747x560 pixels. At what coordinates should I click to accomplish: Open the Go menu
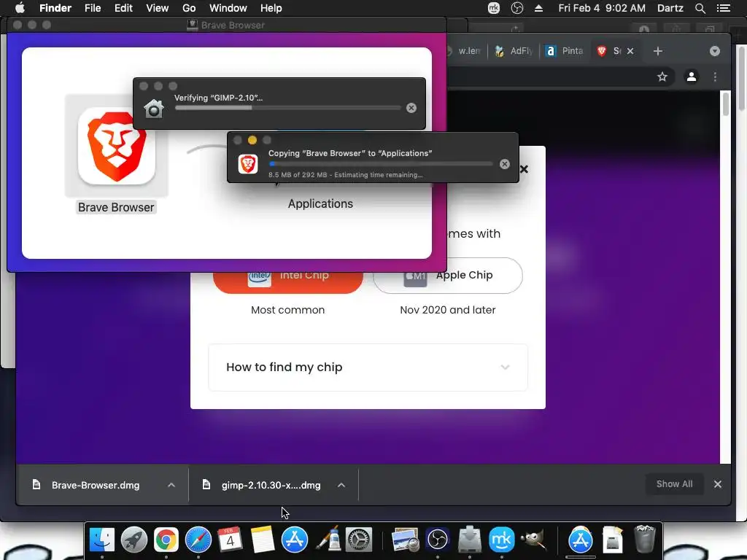click(189, 8)
